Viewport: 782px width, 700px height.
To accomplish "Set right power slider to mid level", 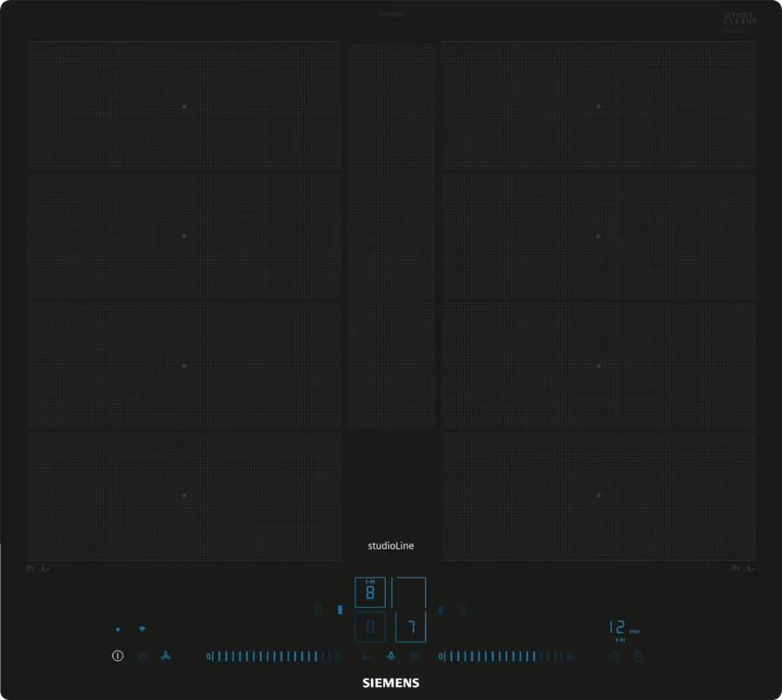I will [506, 657].
